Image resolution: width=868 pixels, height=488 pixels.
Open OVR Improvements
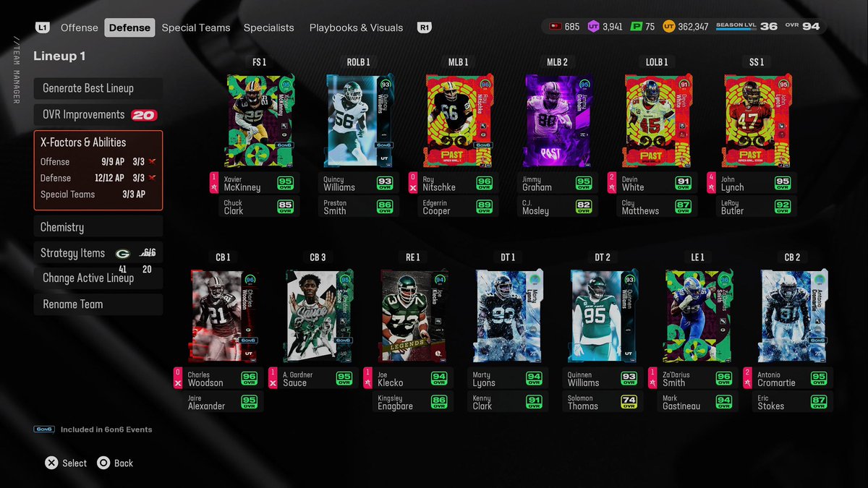(x=98, y=114)
